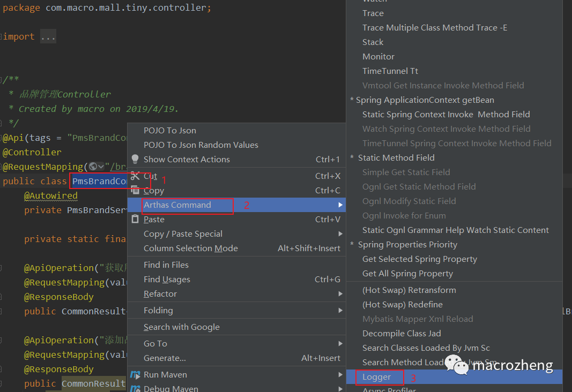Click the package declaration line
This screenshot has height=392, width=572.
pos(107,7)
